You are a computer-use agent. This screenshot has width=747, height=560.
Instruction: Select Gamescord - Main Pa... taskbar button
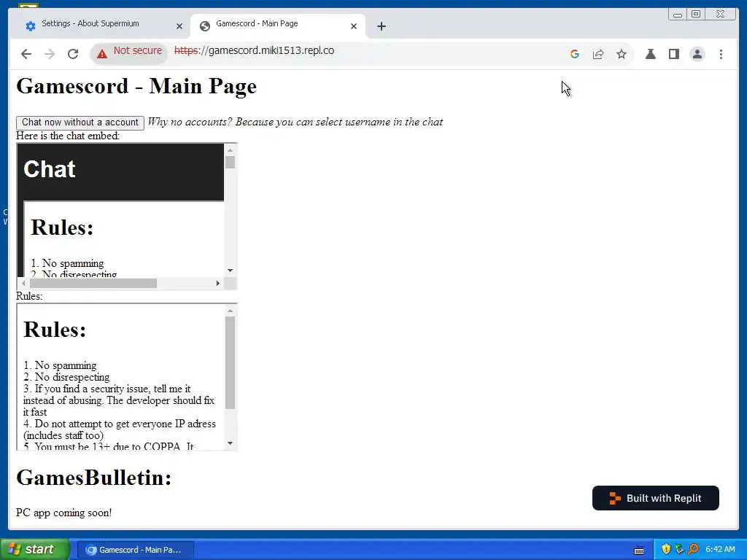(135, 550)
